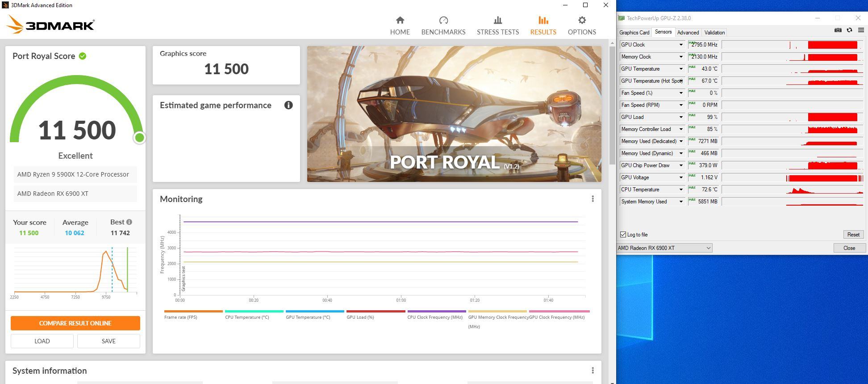Click the Average score value 10 062
This screenshot has width=868, height=384.
pos(75,233)
